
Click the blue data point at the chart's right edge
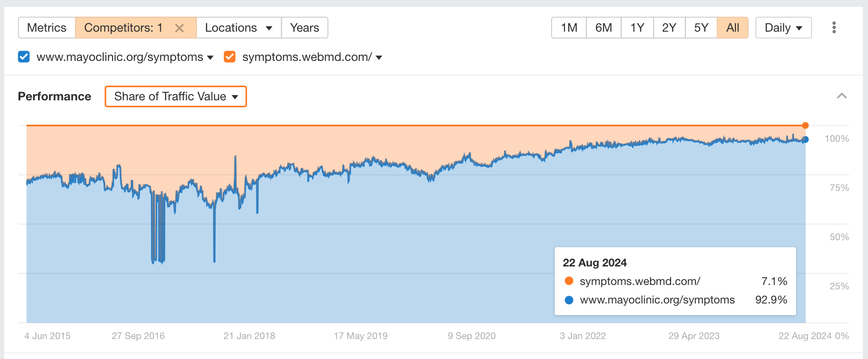click(805, 139)
